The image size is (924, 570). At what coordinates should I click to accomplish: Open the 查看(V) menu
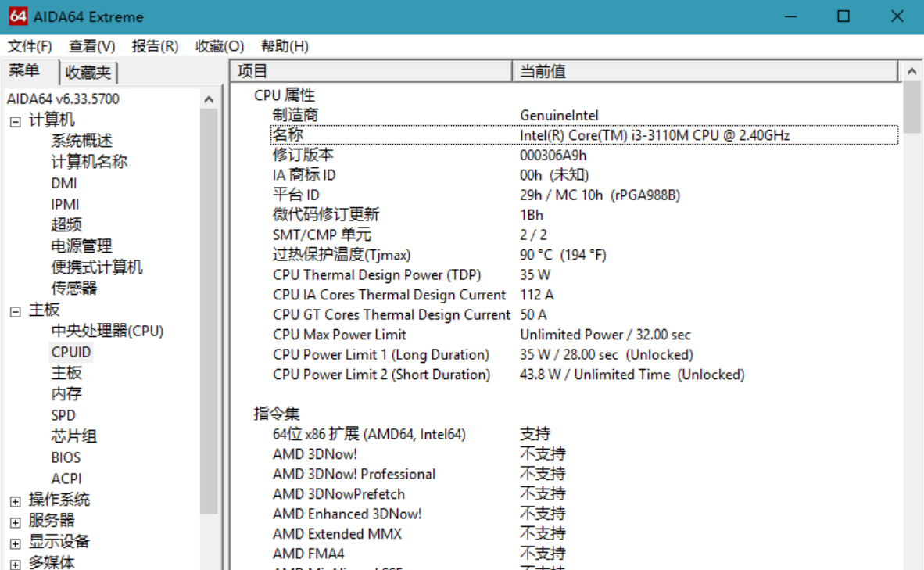pos(91,46)
